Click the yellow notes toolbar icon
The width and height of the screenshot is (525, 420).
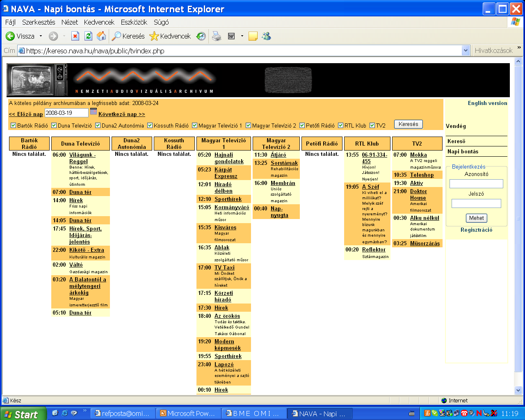[x=253, y=36]
